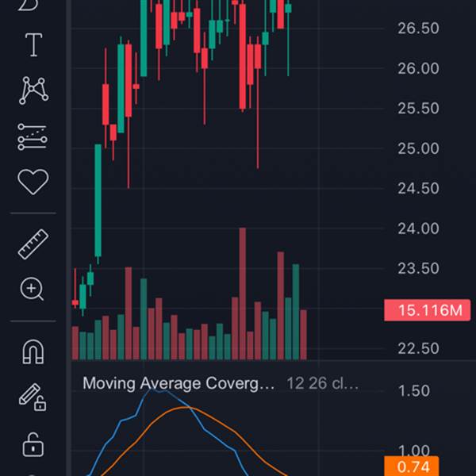476x476 pixels.
Task: Click the blue MACD line peak
Action: [x=156, y=391]
